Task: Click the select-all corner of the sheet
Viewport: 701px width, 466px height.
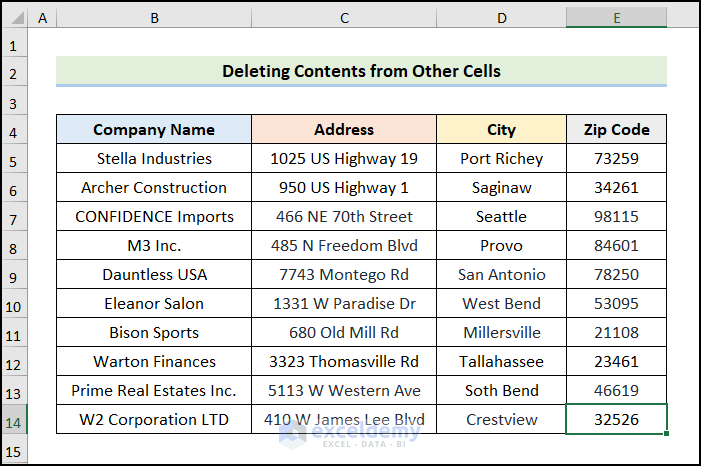Action: pos(14,18)
